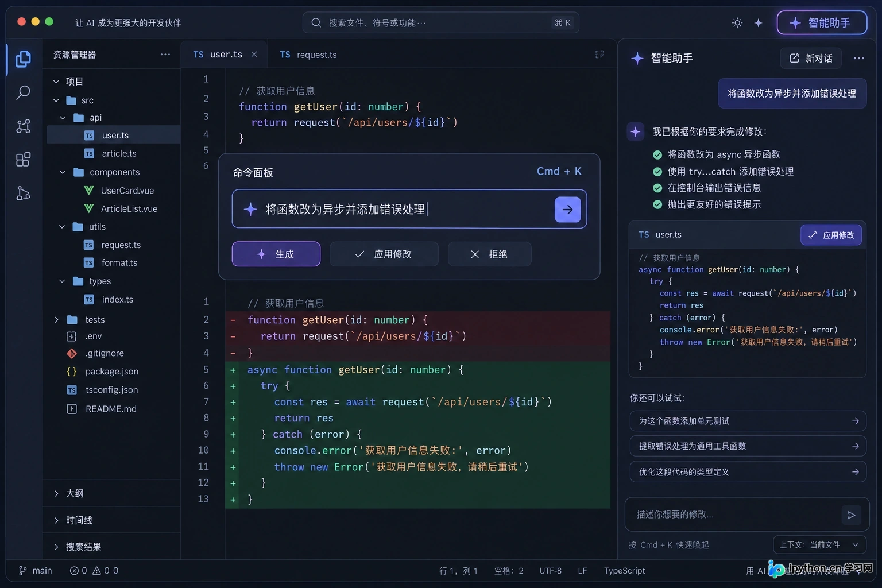
Task: Apply changes via 应用修改 on user.ts snippet
Action: (x=831, y=235)
